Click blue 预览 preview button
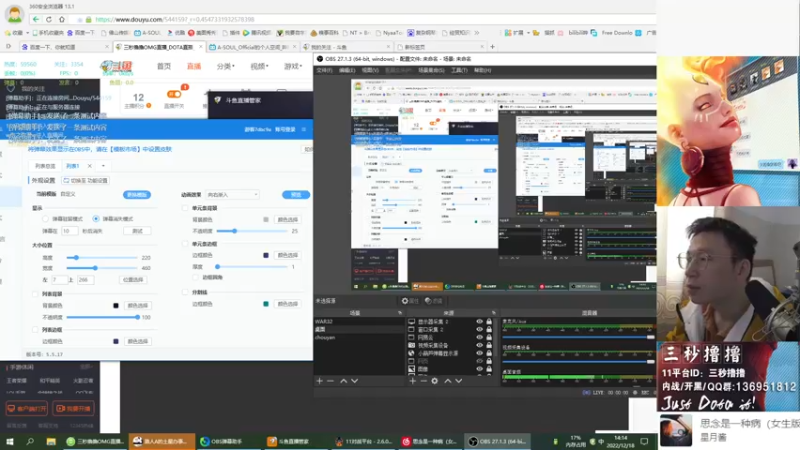This screenshot has height=450, width=800. pos(296,195)
